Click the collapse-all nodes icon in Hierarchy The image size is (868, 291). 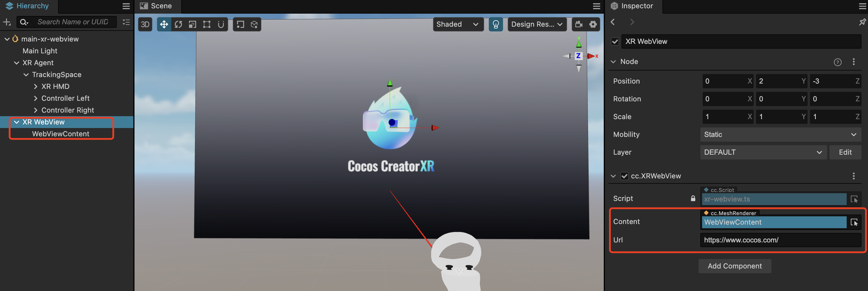click(126, 22)
